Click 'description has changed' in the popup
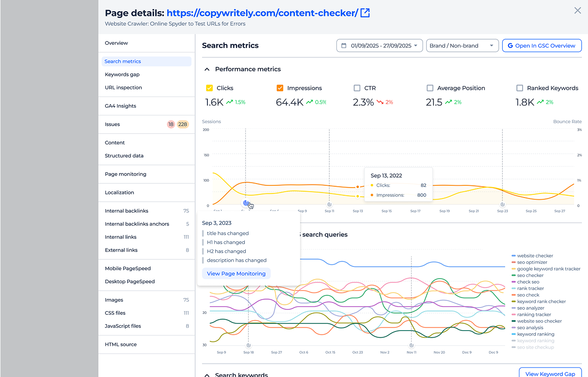This screenshot has width=588, height=377. tap(237, 261)
